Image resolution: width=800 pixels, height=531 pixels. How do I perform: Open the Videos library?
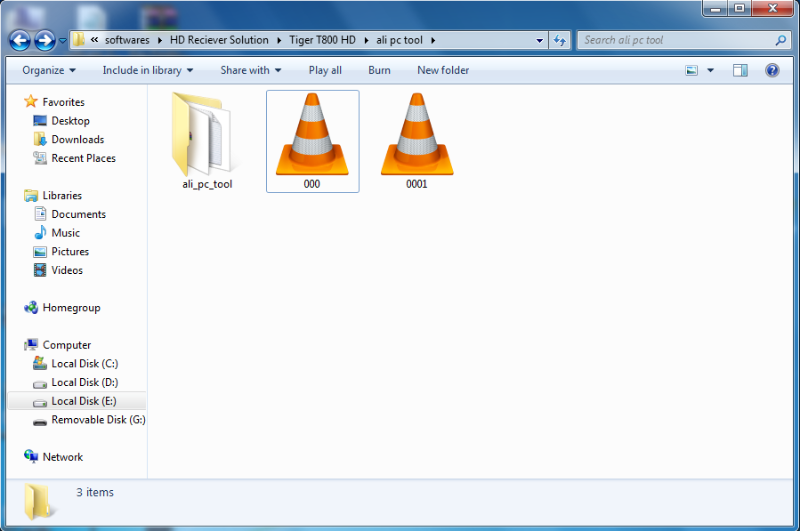[67, 270]
